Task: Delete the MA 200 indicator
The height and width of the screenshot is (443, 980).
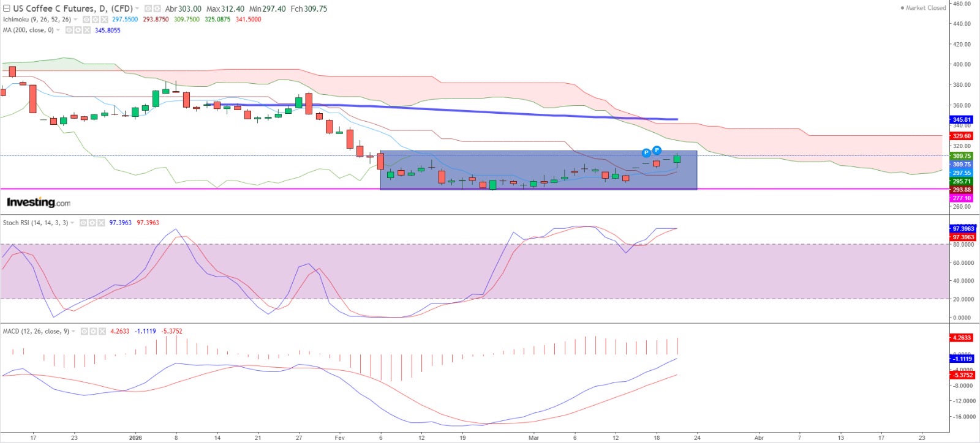Action: (87, 30)
